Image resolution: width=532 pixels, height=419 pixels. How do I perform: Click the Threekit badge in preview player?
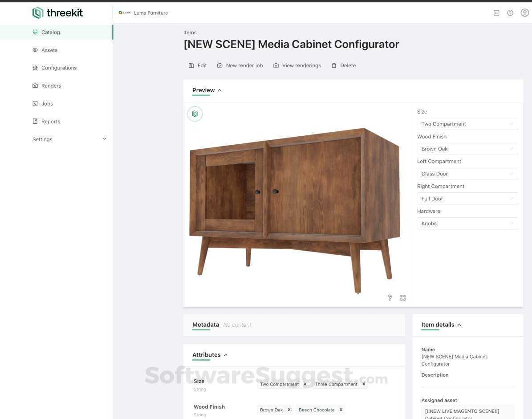click(195, 114)
